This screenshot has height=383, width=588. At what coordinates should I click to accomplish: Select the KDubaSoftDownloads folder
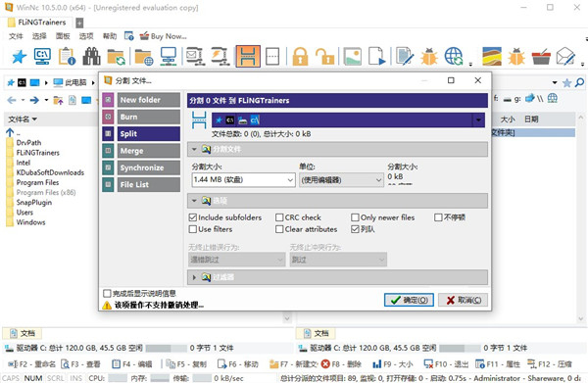[50, 172]
